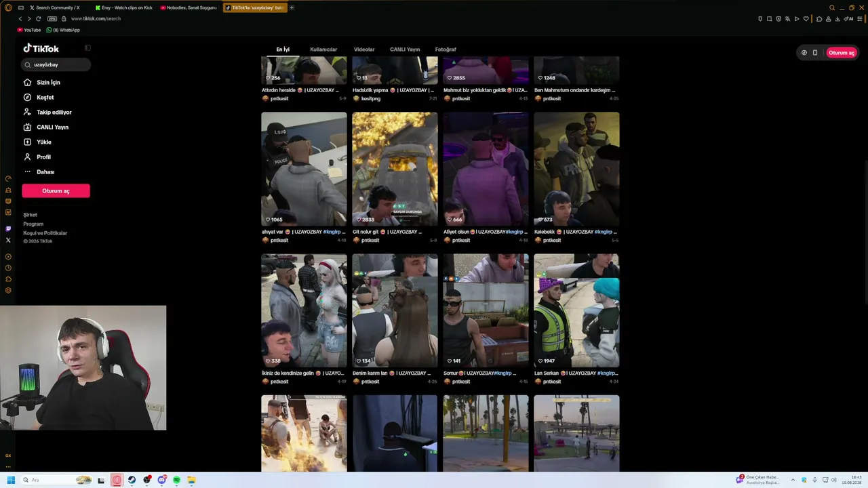Open the ad blocker shield icon
The width and height of the screenshot is (868, 488).
coord(778,19)
